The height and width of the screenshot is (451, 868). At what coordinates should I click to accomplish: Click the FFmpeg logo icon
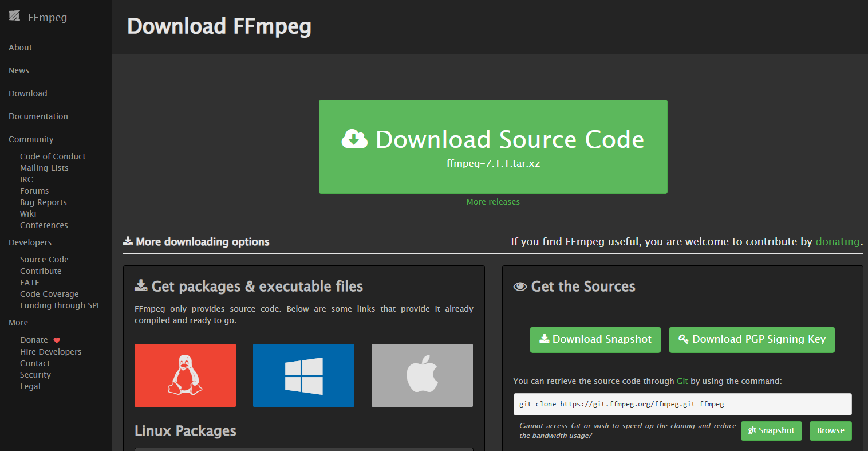point(14,16)
